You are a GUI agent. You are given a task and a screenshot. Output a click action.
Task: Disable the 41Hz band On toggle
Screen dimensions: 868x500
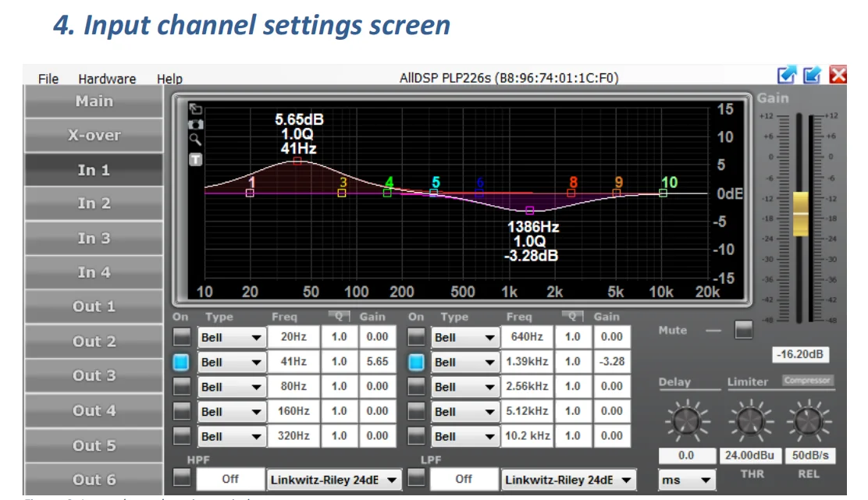(x=181, y=362)
